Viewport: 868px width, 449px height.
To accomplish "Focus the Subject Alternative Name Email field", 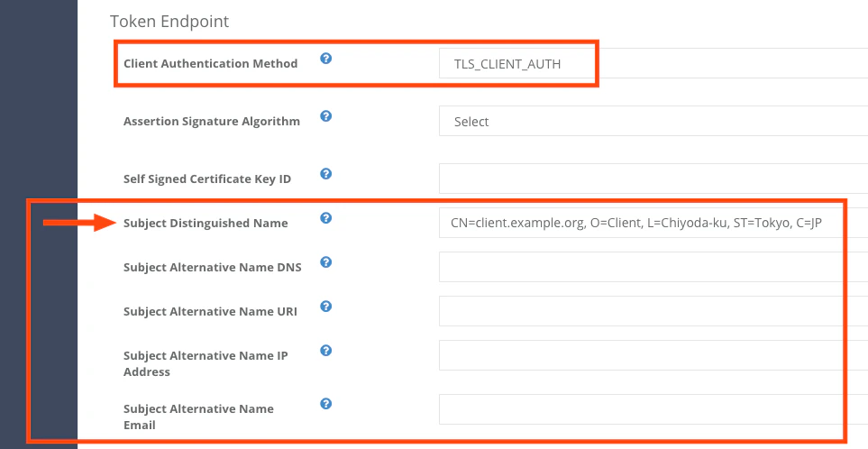I will click(x=653, y=409).
